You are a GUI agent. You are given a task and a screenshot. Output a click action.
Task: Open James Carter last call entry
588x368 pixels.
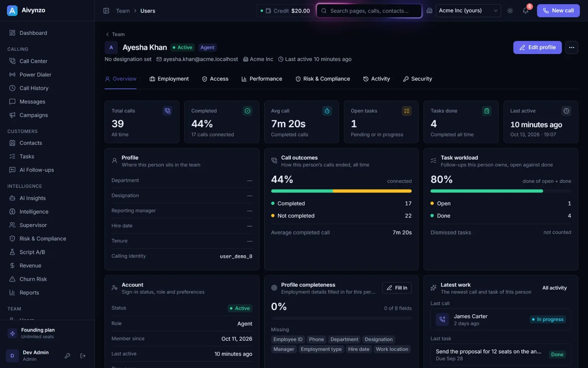pos(501,319)
